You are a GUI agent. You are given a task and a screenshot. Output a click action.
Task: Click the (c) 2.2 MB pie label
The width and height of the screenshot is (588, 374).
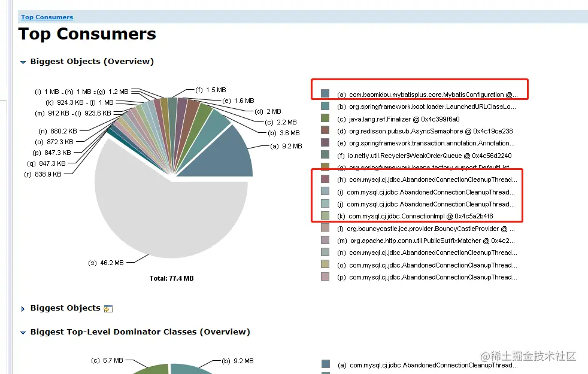tap(280, 122)
